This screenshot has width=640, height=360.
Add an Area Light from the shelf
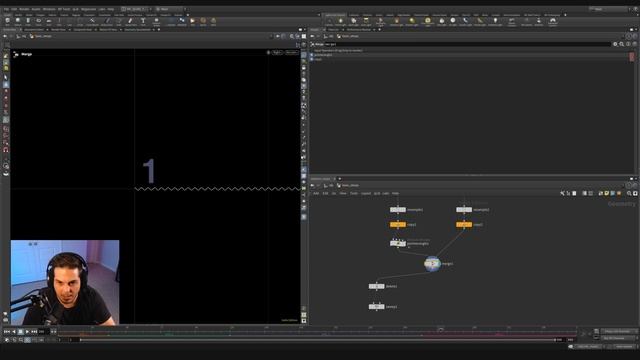click(366, 22)
